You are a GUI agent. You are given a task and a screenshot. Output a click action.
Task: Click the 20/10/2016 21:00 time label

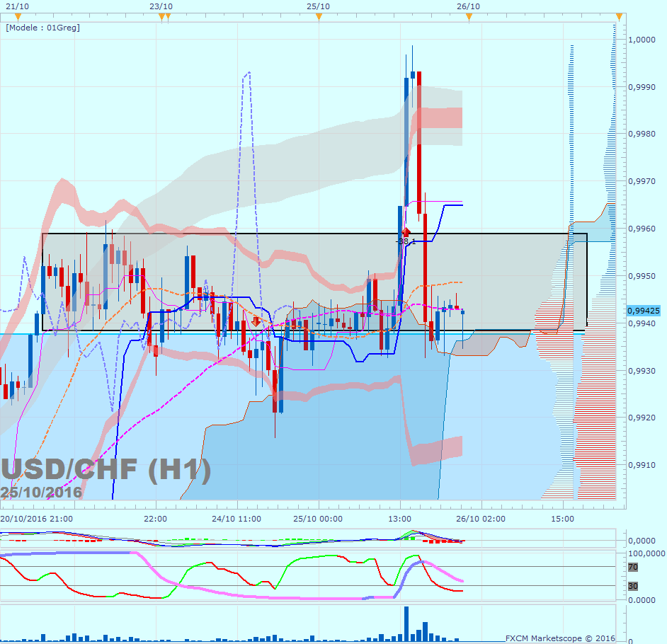coord(37,519)
